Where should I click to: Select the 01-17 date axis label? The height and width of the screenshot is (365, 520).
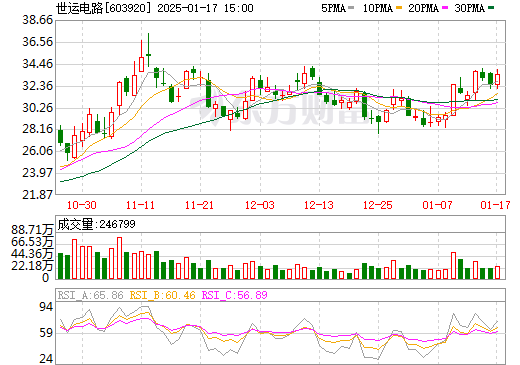click(495, 205)
